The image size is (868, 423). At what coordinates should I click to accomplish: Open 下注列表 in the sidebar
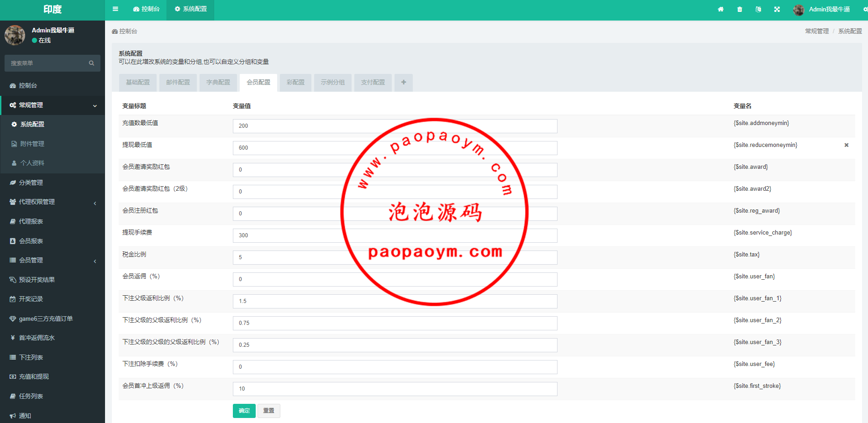tap(53, 357)
